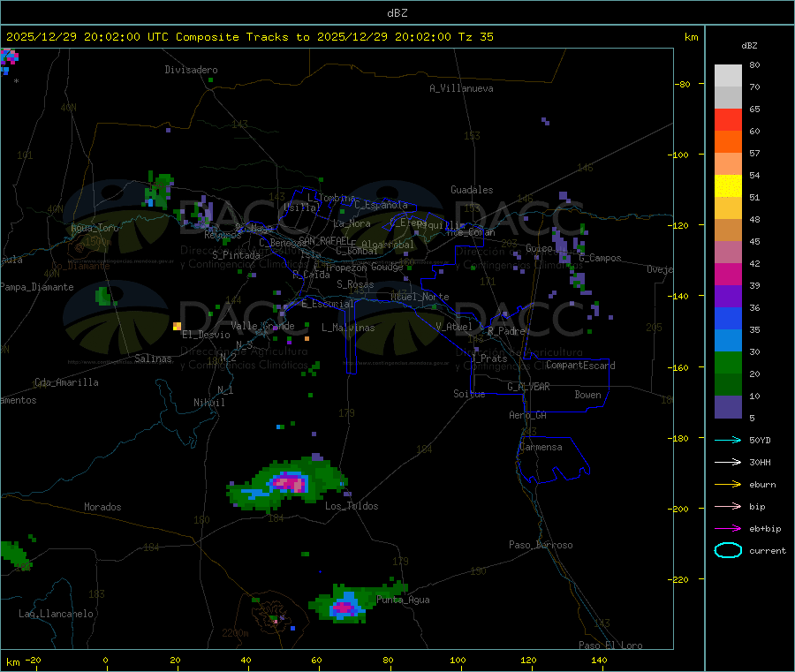Click the '140' value on bottom axis

[599, 660]
